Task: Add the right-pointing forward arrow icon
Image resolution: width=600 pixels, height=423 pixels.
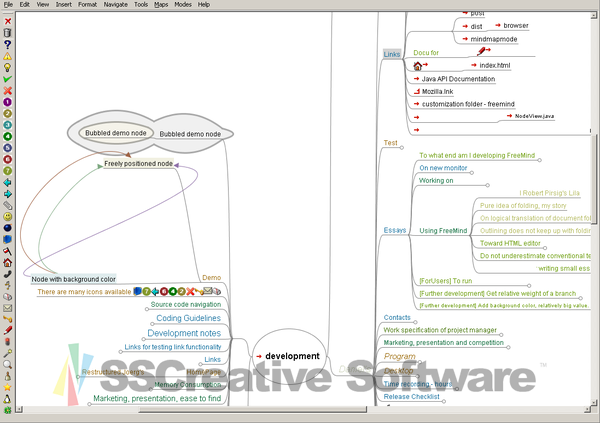Action: [x=7, y=194]
